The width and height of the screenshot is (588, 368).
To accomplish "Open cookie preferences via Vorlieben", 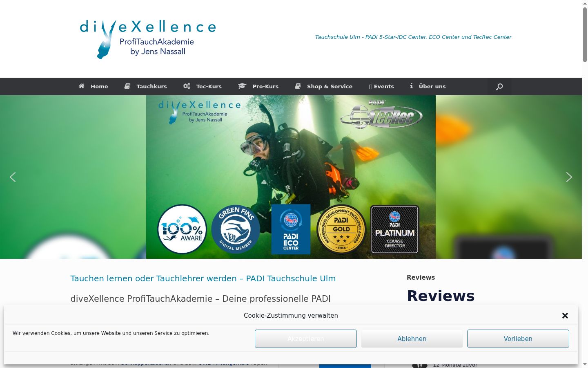I will pos(518,339).
